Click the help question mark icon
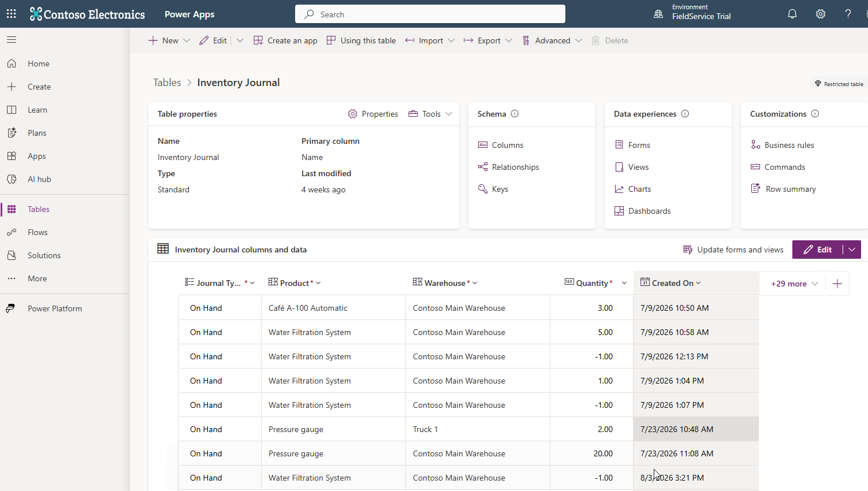Viewport: 868px width, 491px height. tap(848, 14)
